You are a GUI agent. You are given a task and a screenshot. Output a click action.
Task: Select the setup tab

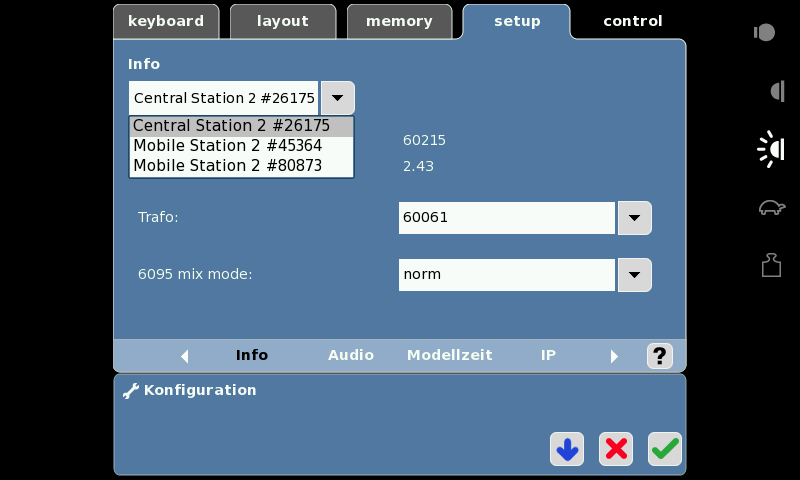pos(517,21)
